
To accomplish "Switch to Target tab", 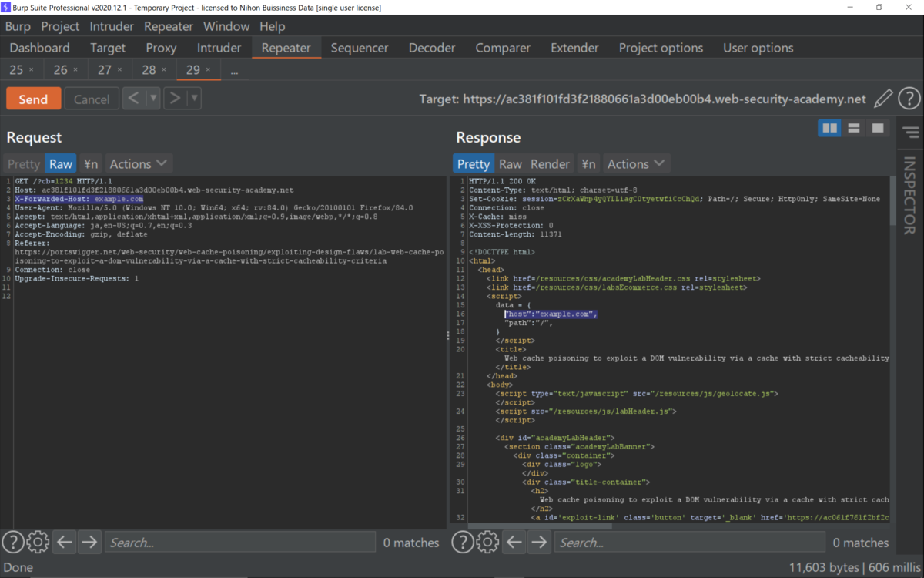I will click(108, 48).
